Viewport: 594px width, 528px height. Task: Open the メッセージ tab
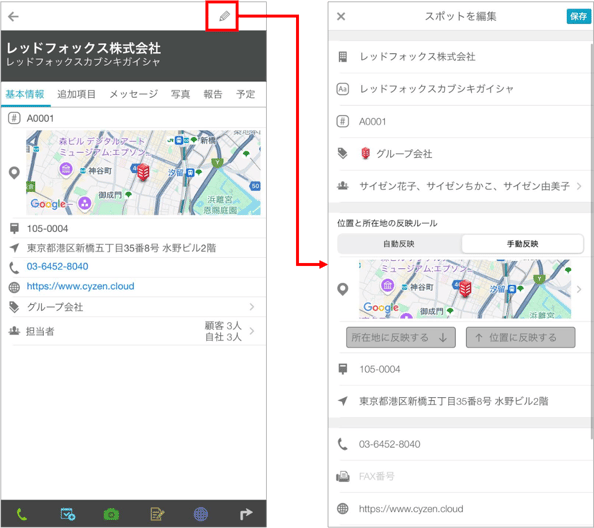tap(133, 94)
